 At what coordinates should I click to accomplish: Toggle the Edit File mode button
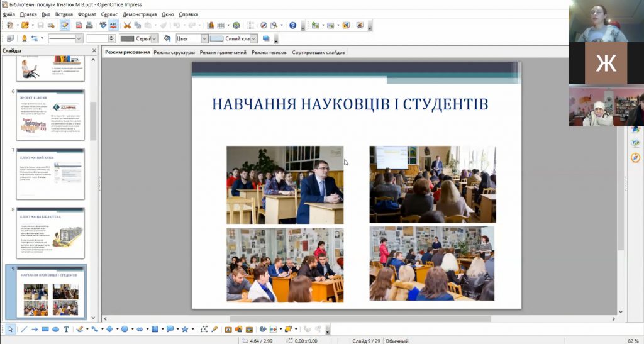click(64, 25)
